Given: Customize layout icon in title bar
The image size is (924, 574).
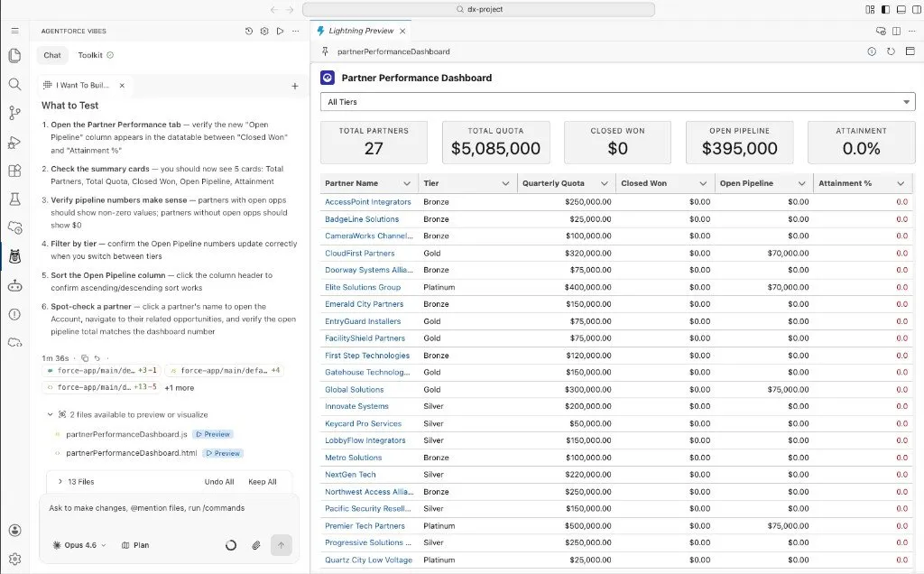Looking at the screenshot, I should [870, 9].
